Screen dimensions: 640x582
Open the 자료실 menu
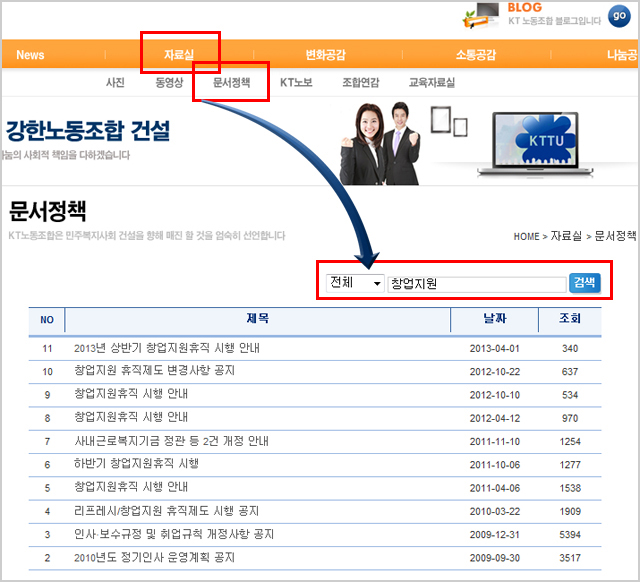click(x=179, y=55)
